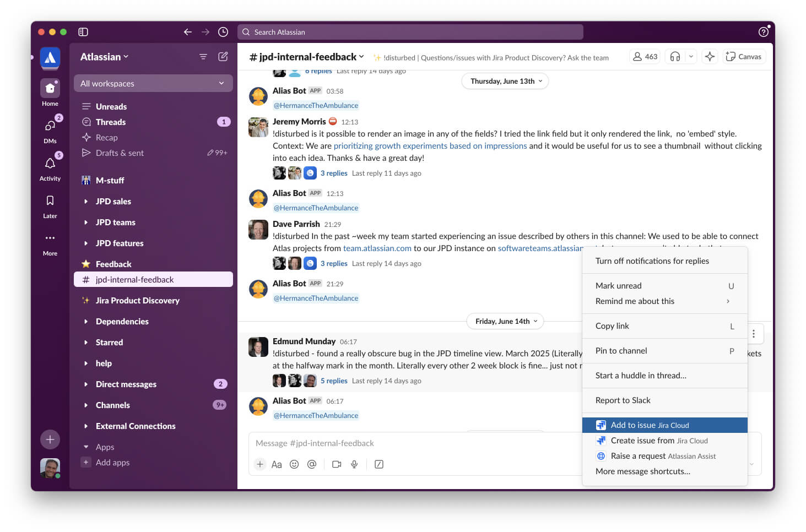This screenshot has width=806, height=532.
Task: Choose Pin to channel from the menu
Action: tap(621, 350)
